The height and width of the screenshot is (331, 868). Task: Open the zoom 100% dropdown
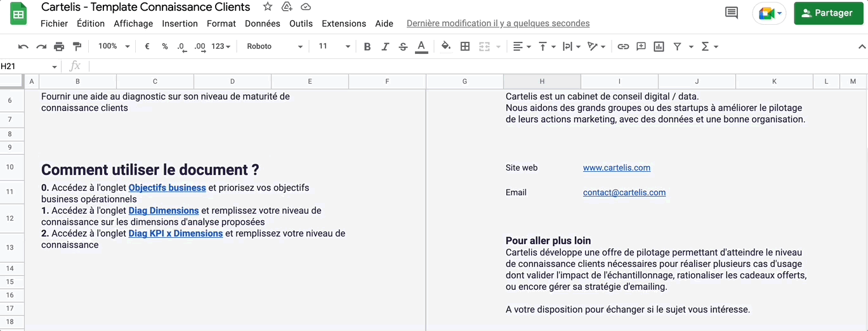pyautogui.click(x=114, y=46)
